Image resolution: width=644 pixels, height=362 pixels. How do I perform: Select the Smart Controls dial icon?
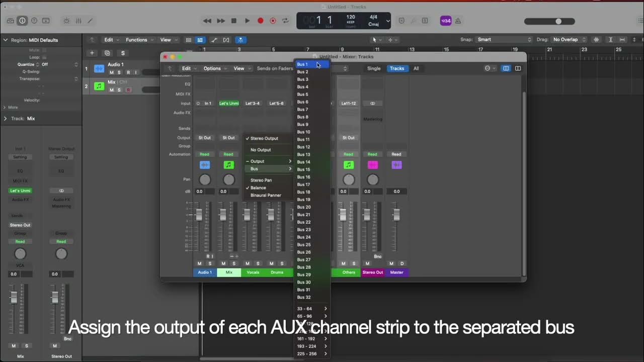click(66, 21)
